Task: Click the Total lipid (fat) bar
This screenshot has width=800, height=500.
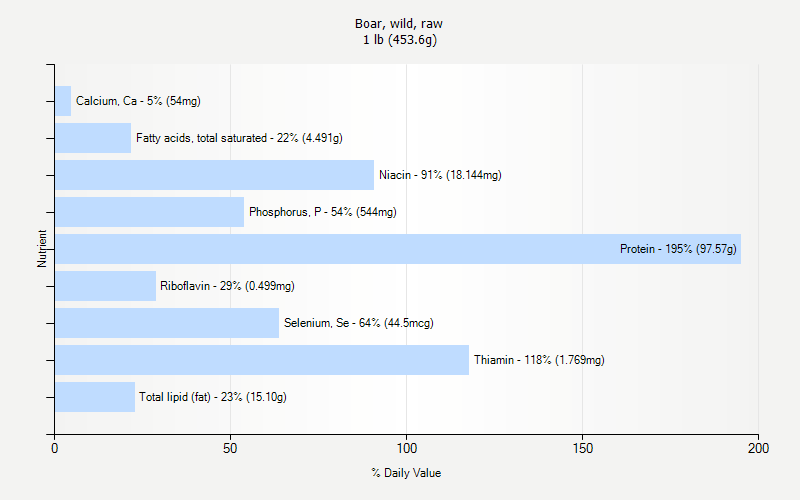Action: click(x=95, y=397)
